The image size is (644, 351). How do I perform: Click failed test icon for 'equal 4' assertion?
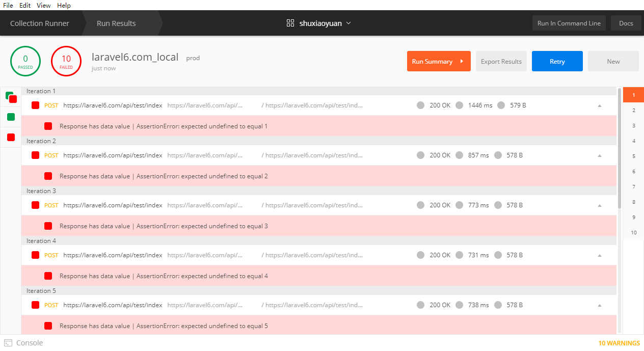[48, 276]
